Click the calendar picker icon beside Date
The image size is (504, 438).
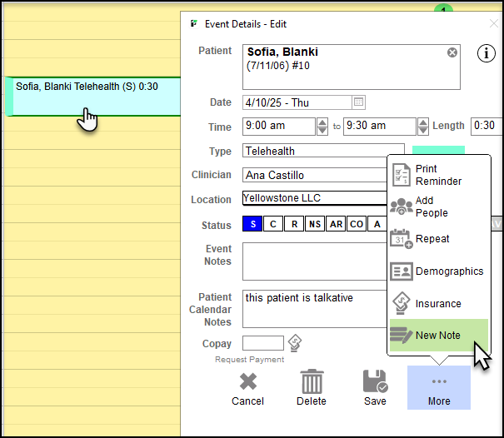click(x=358, y=102)
